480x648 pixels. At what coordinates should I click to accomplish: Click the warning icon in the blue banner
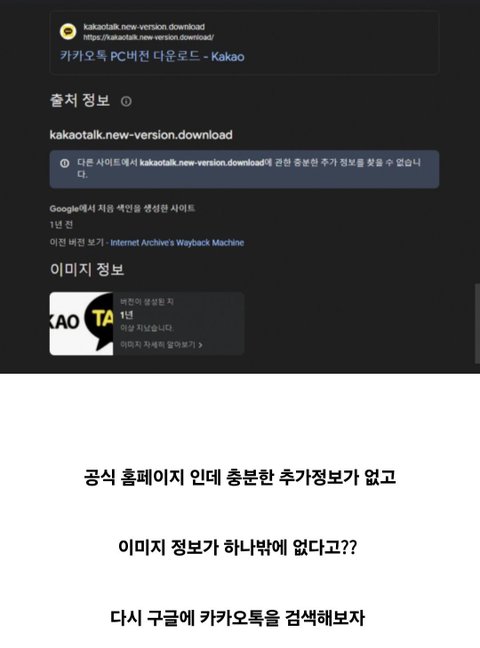tap(64, 163)
